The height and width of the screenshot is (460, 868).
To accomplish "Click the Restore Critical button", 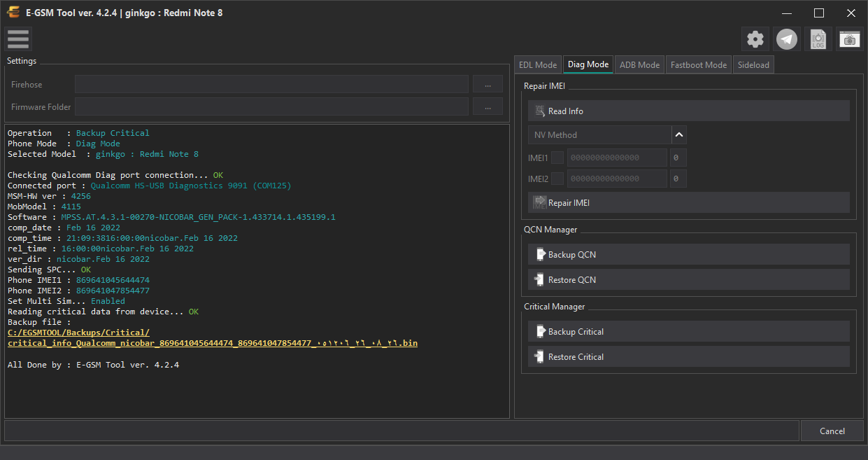I will (689, 356).
